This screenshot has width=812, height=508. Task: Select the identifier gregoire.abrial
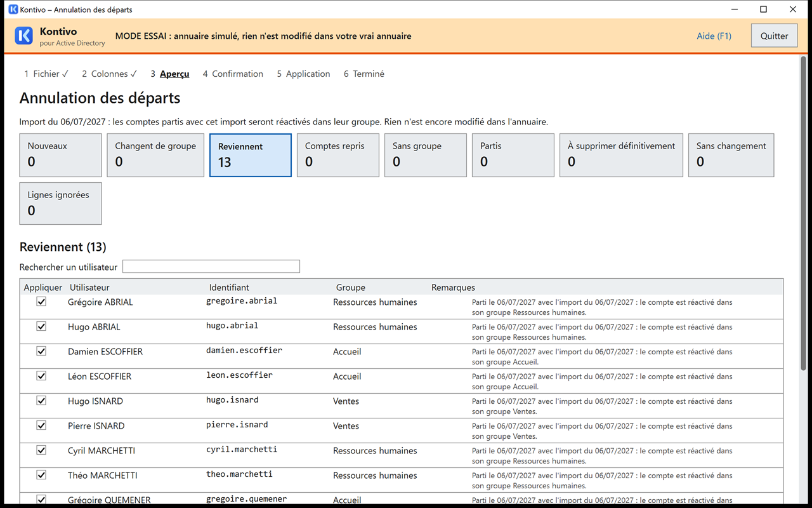(x=242, y=301)
